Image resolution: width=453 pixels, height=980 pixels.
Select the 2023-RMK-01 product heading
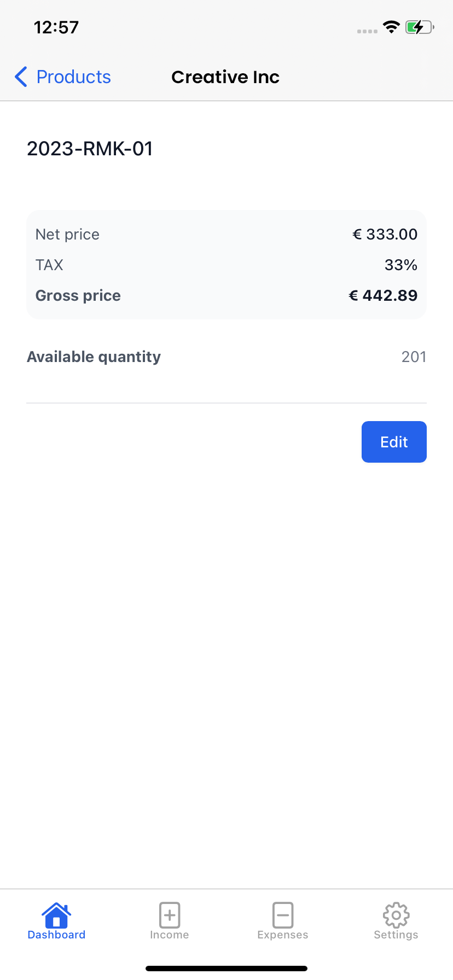tap(90, 149)
